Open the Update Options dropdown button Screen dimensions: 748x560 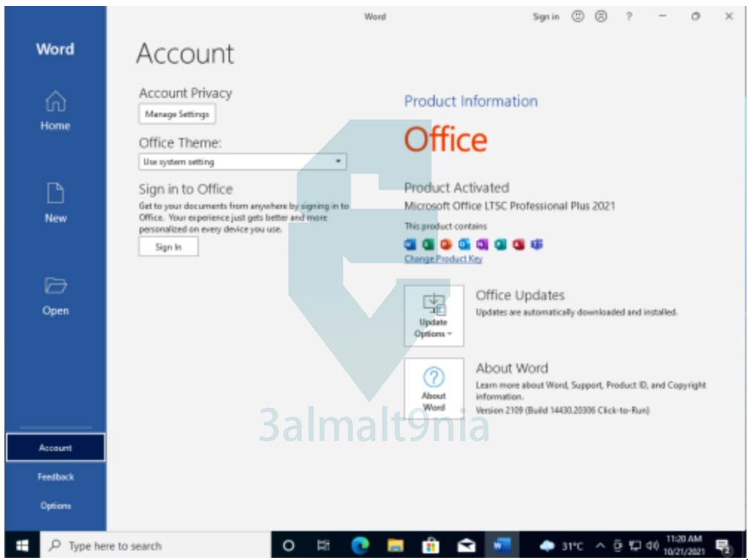pos(433,316)
